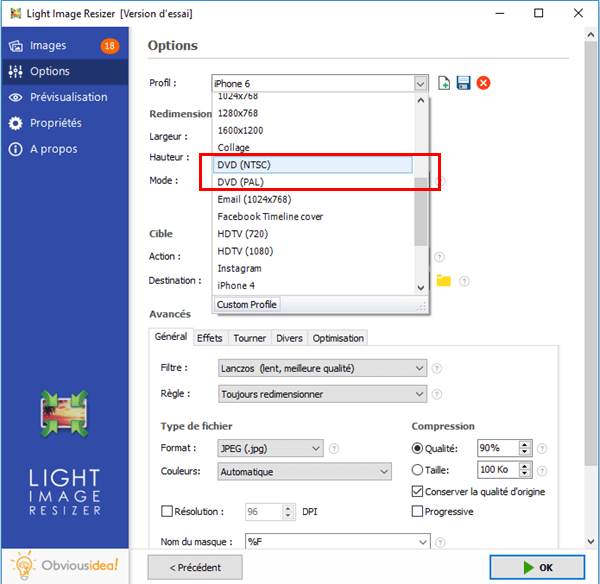Select Email (1024x768) profile
Image resolution: width=600 pixels, height=584 pixels.
(x=313, y=199)
